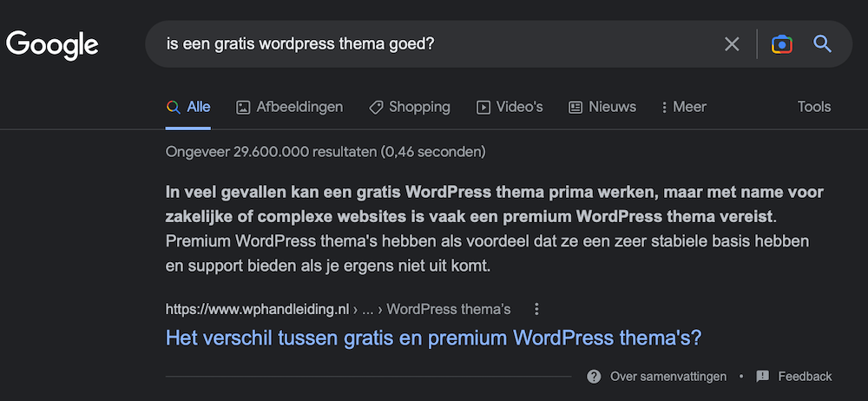Image resolution: width=868 pixels, height=401 pixels.
Task: Open search by image camera icon
Action: [782, 43]
